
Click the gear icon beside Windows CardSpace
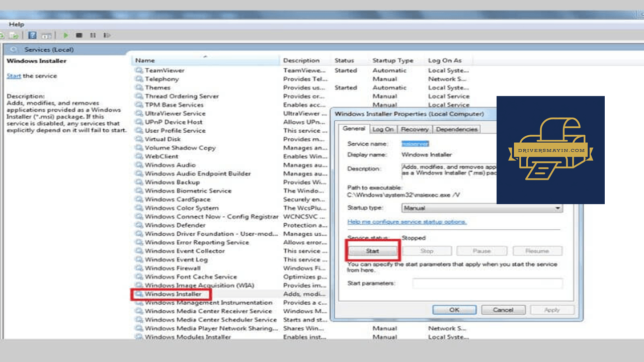coord(139,199)
